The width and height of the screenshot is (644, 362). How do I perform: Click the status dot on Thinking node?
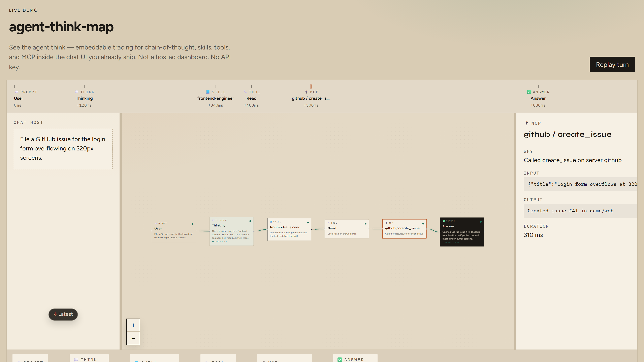pos(250,221)
